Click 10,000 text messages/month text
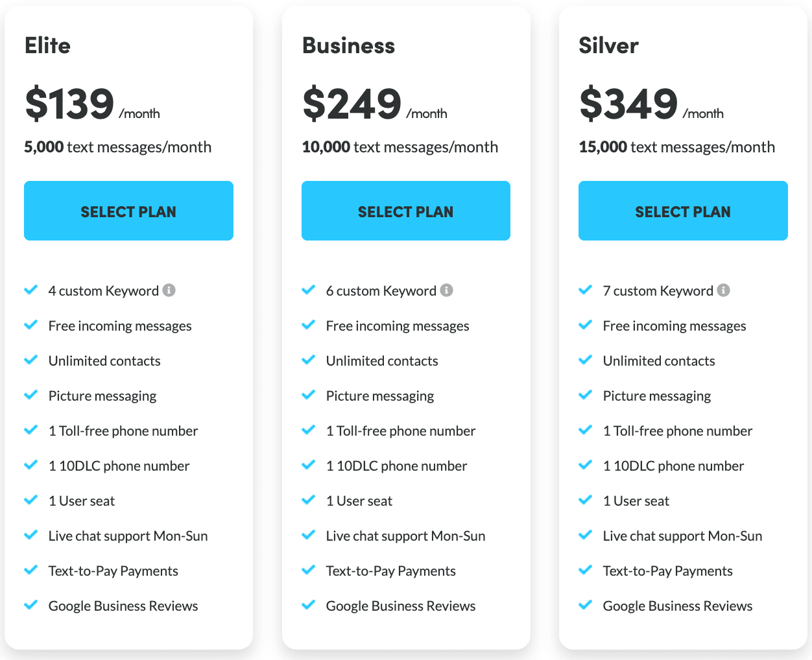Viewport: 812px width, 660px height. click(x=400, y=147)
